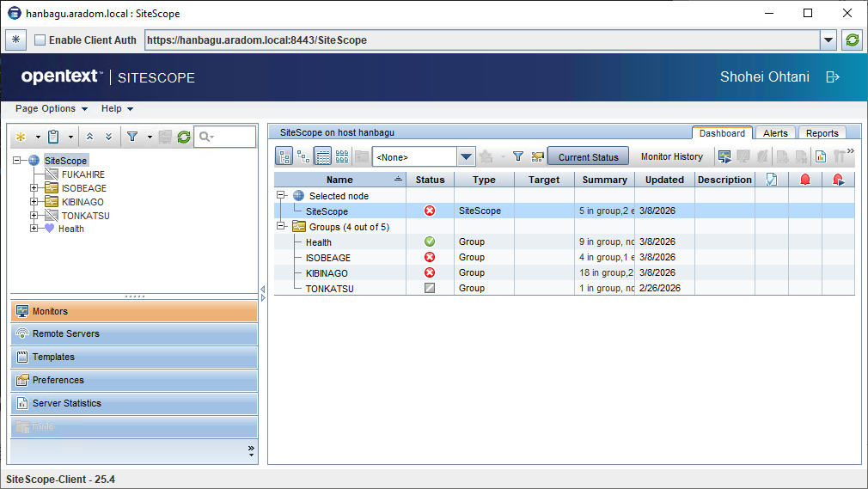This screenshot has height=489, width=868.
Task: Click the green good status icon for Health
Action: pos(430,241)
